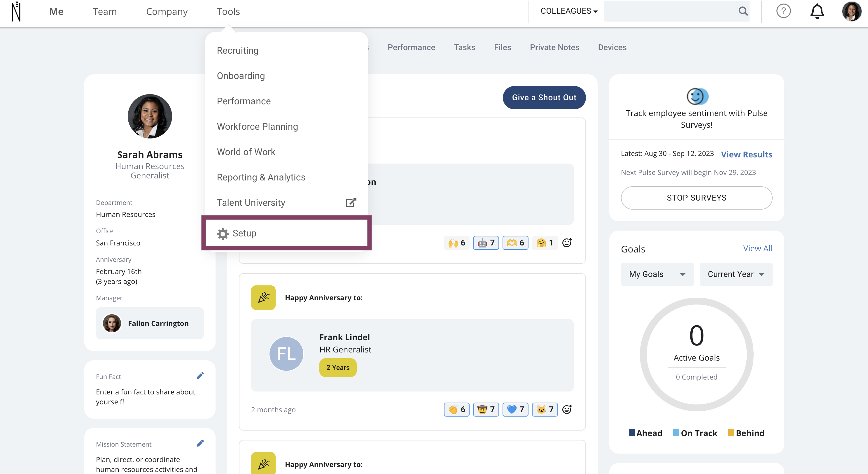Choose Reporting & Analytics menu item
868x474 pixels.
[x=261, y=177]
